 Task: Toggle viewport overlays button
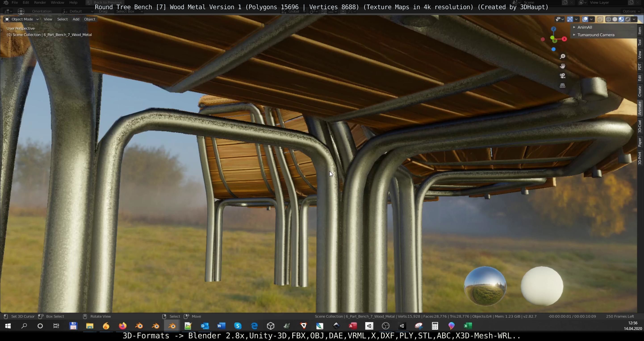click(585, 19)
